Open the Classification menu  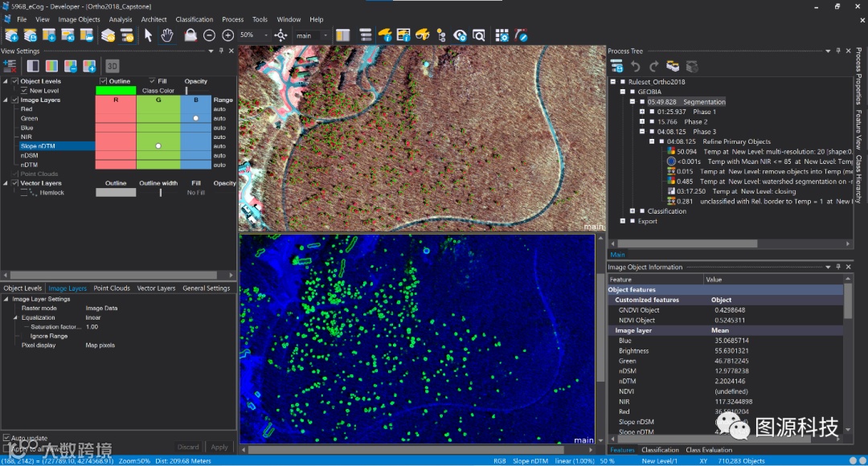click(x=194, y=19)
